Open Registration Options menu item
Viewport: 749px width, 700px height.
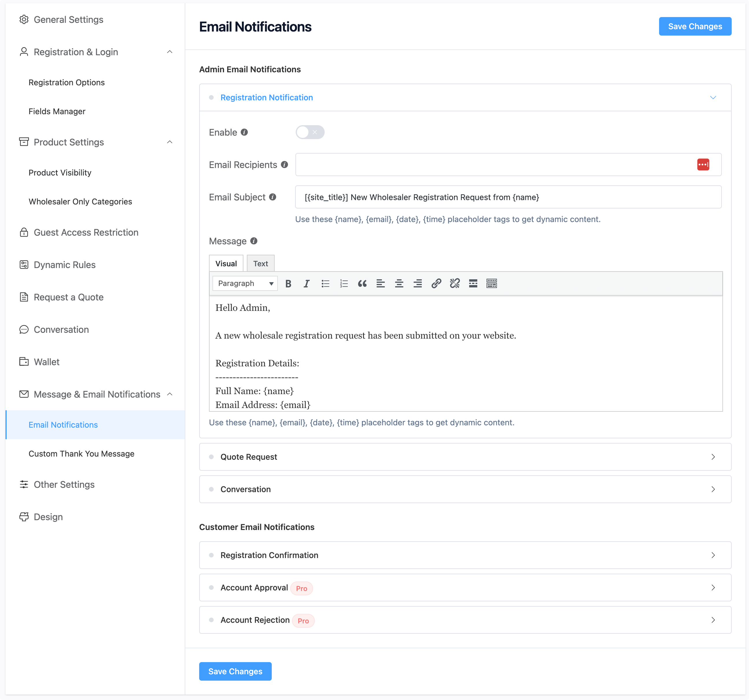click(67, 82)
